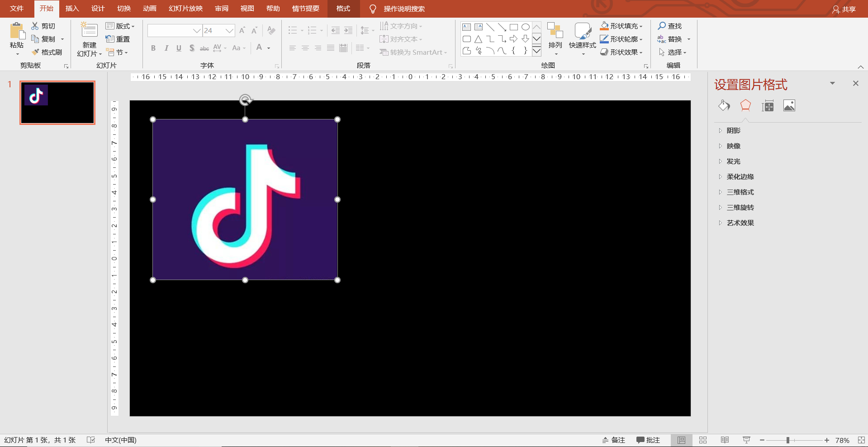This screenshot has width=868, height=447.
Task: Click the spell check icon in status bar
Action: 91,440
